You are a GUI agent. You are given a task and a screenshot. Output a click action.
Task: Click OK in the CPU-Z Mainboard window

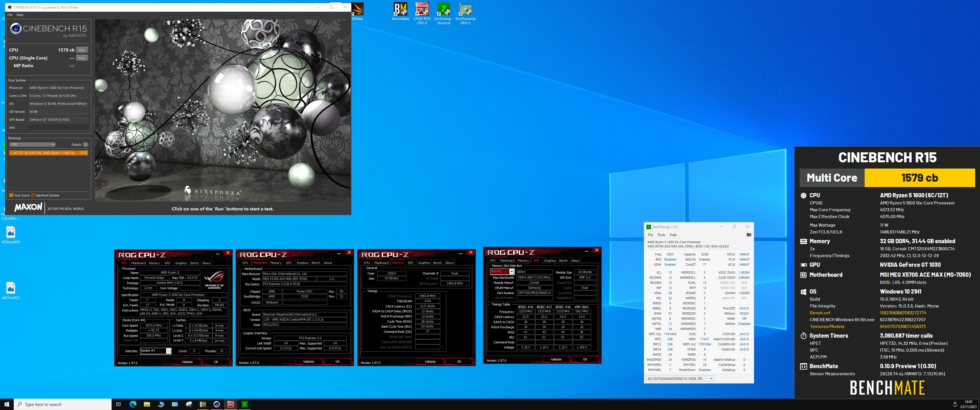point(337,362)
